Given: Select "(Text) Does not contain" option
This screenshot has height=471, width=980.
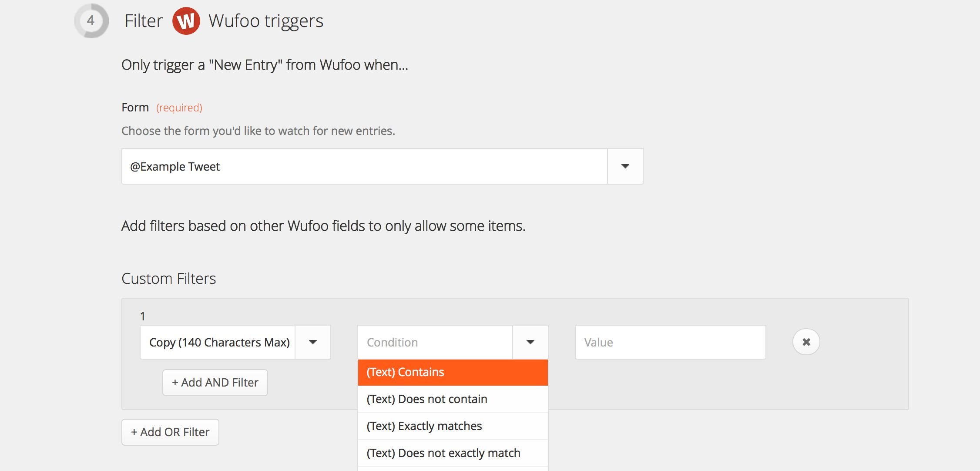Looking at the screenshot, I should click(x=453, y=399).
